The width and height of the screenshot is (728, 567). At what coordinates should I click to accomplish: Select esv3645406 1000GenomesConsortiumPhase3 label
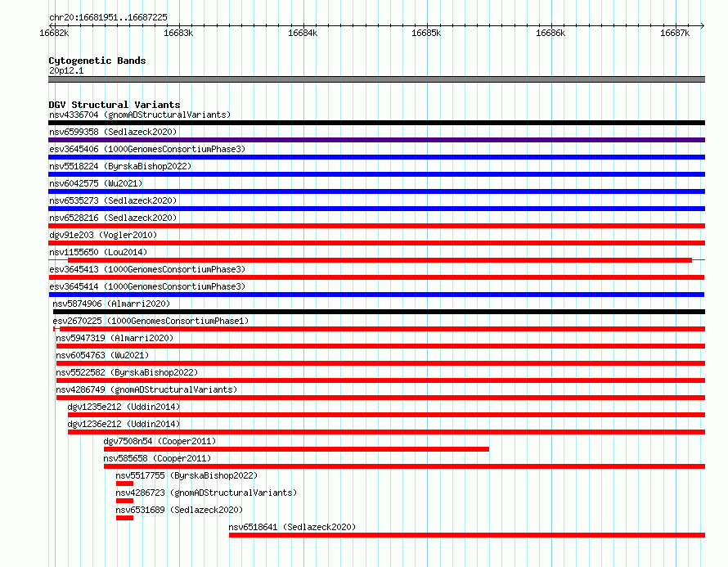(x=147, y=149)
